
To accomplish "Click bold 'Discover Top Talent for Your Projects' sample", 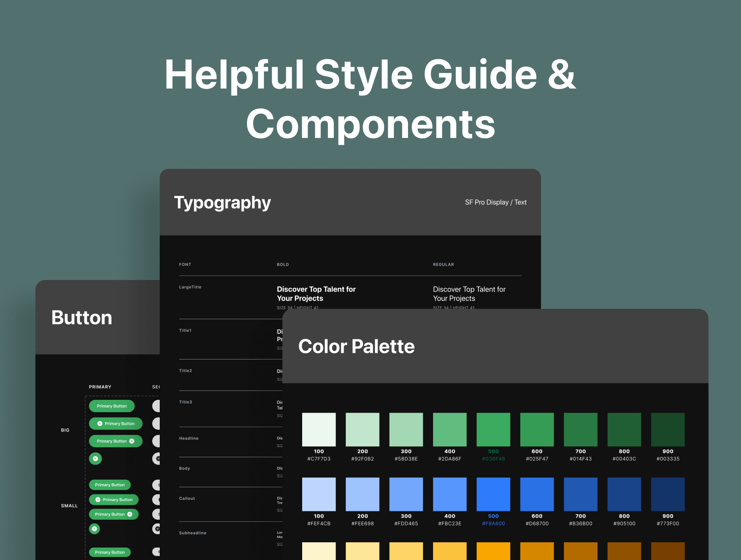I will [x=316, y=294].
